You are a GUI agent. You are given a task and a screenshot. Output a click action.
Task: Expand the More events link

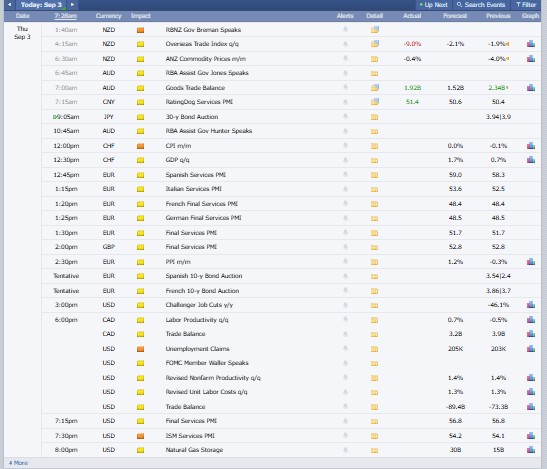[x=18, y=463]
